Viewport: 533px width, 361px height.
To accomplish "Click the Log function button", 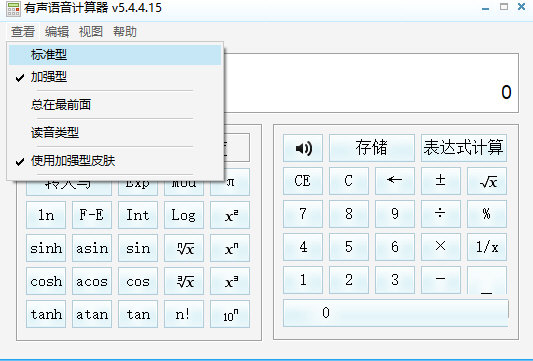I will click(184, 215).
